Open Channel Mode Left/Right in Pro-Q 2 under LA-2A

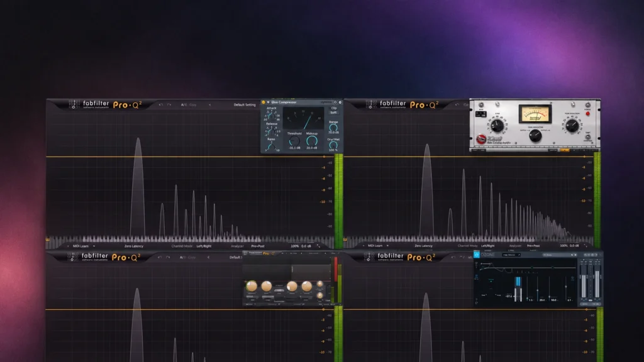487,246
